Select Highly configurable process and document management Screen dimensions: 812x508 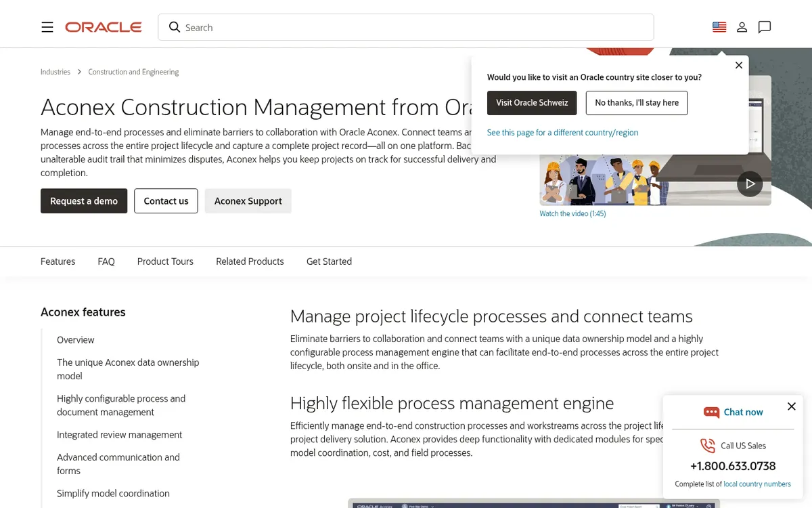121,405
